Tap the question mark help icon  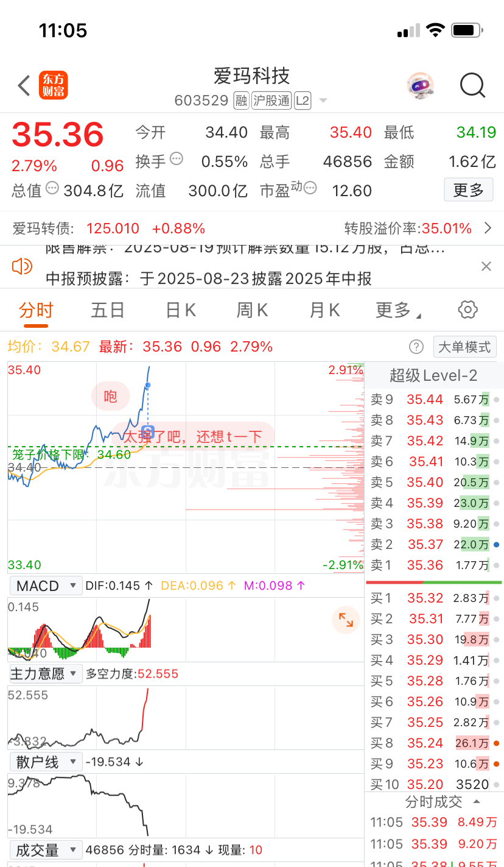tap(416, 347)
